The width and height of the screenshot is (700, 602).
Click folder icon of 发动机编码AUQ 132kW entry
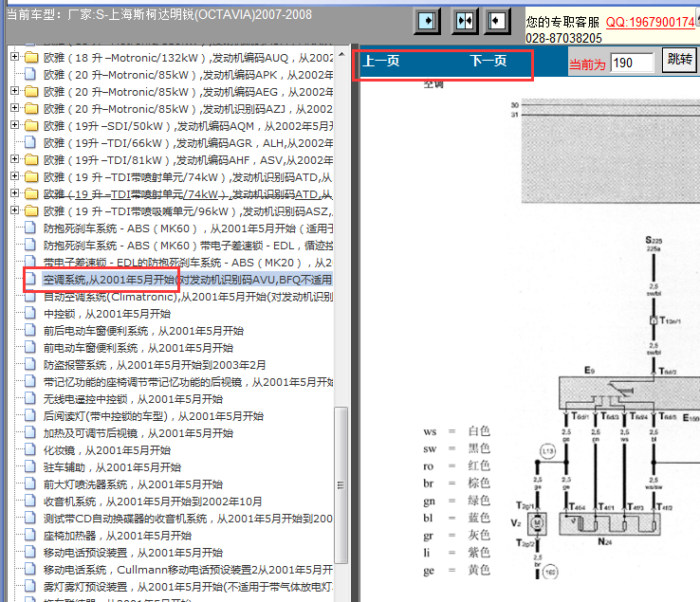pyautogui.click(x=30, y=58)
